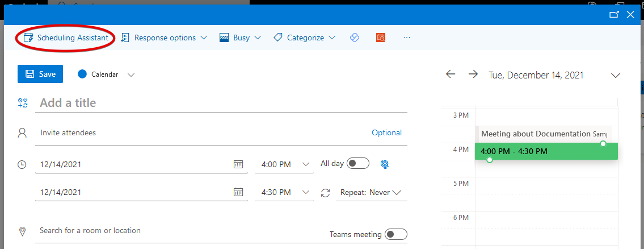This screenshot has height=249, width=644.
Task: Toggle the All day switch
Action: click(358, 164)
